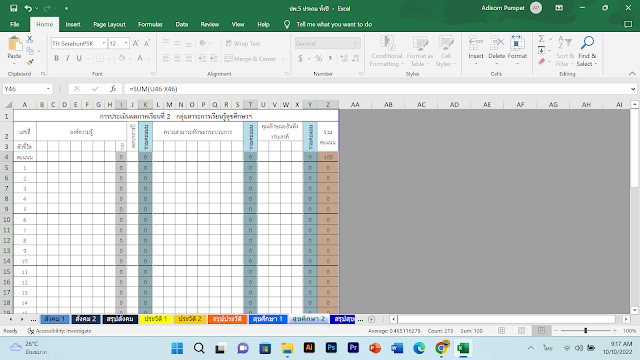Expand the Merge & Center dropdown arrow
Image resolution: width=640 pixels, height=360 pixels.
click(282, 59)
